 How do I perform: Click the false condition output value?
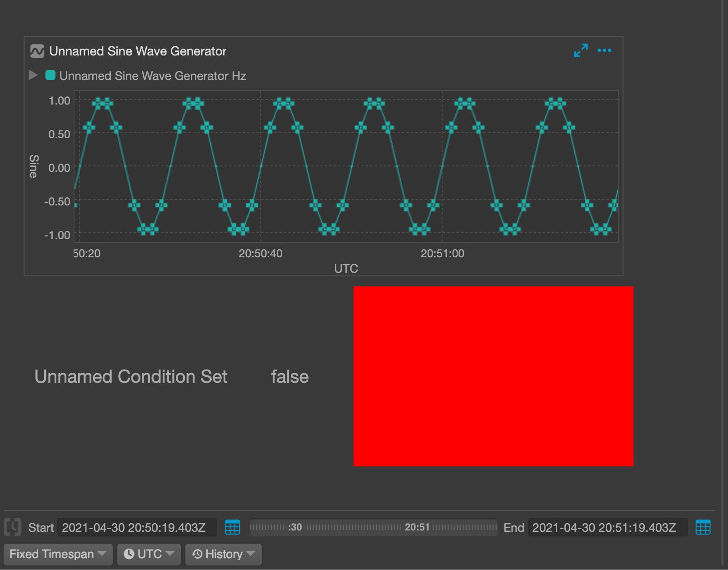[289, 376]
